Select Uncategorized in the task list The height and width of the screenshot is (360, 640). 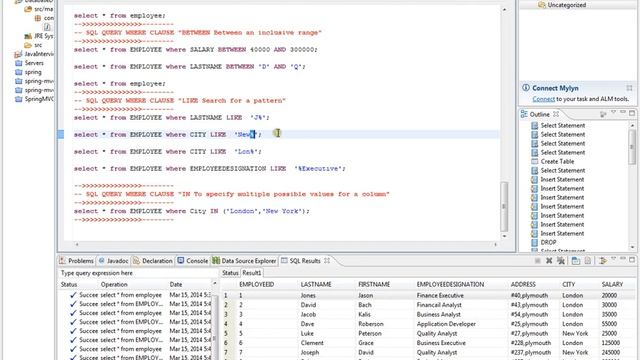[567, 5]
